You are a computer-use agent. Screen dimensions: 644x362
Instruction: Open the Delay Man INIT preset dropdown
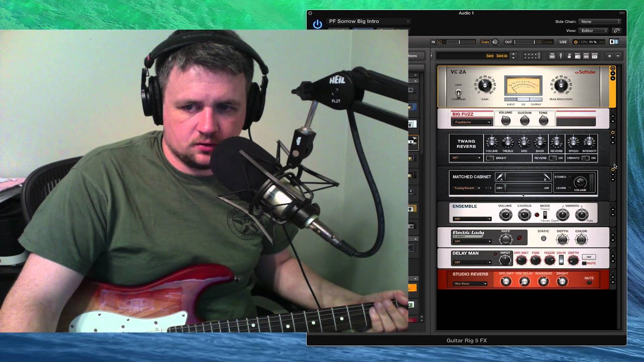[x=472, y=262]
